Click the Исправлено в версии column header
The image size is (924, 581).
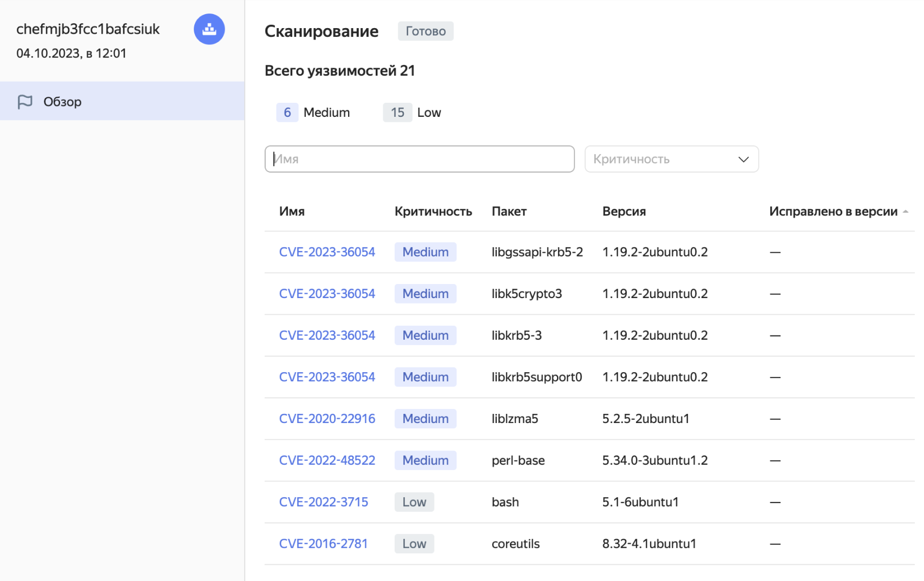tap(833, 212)
